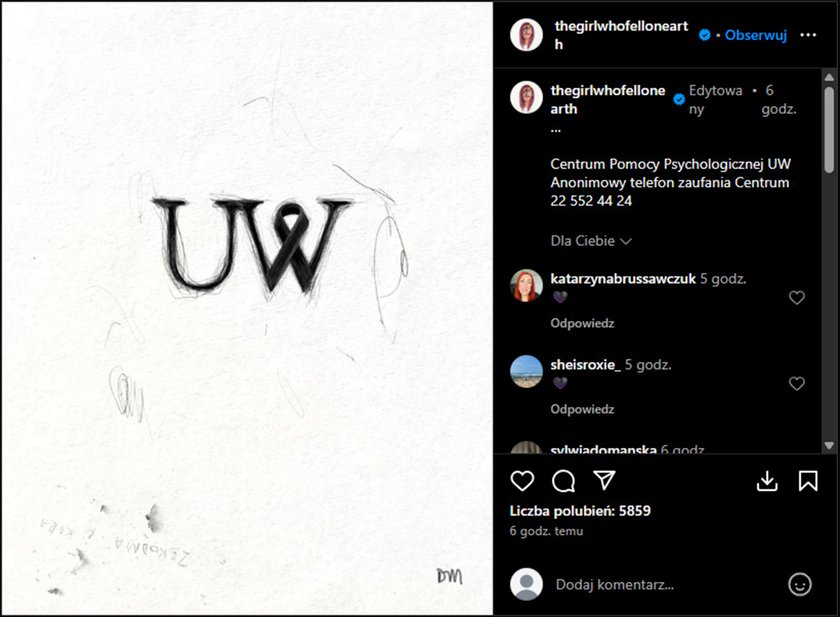
Task: Like sheisroxie_'s comment
Action: tap(797, 383)
